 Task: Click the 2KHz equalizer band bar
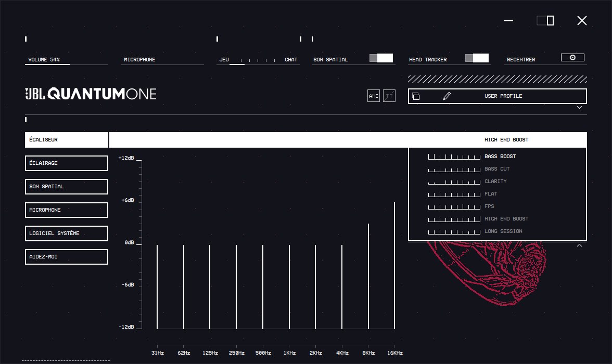point(315,287)
